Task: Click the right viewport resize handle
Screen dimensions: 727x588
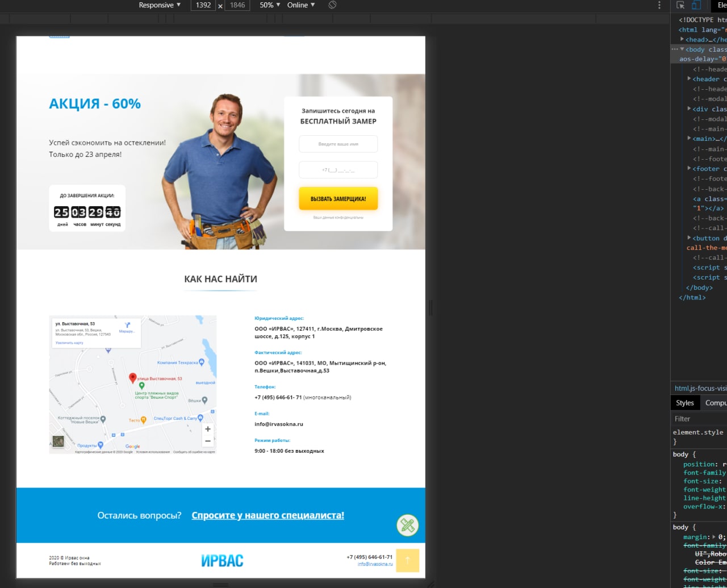Action: pyautogui.click(x=431, y=307)
